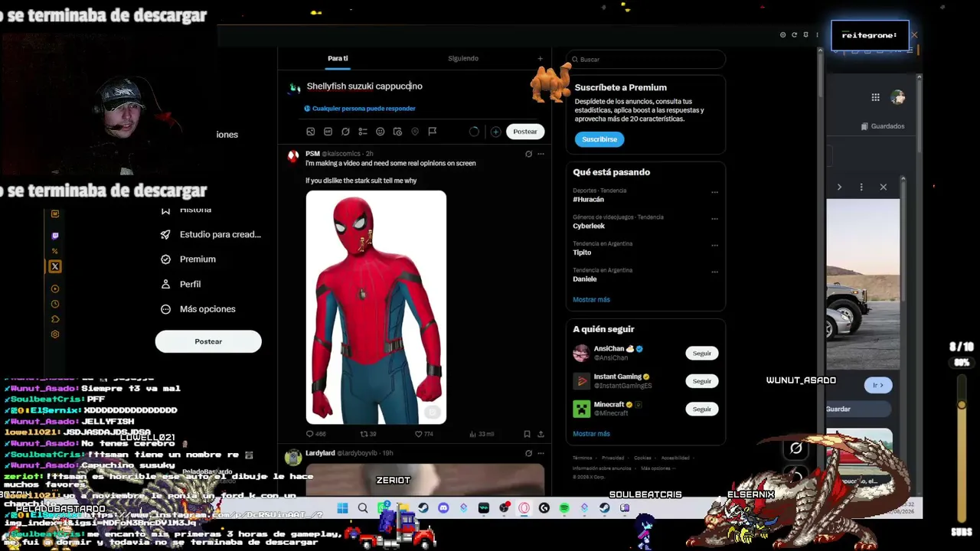980x551 pixels.
Task: View analytics of the PSM post
Action: click(482, 434)
